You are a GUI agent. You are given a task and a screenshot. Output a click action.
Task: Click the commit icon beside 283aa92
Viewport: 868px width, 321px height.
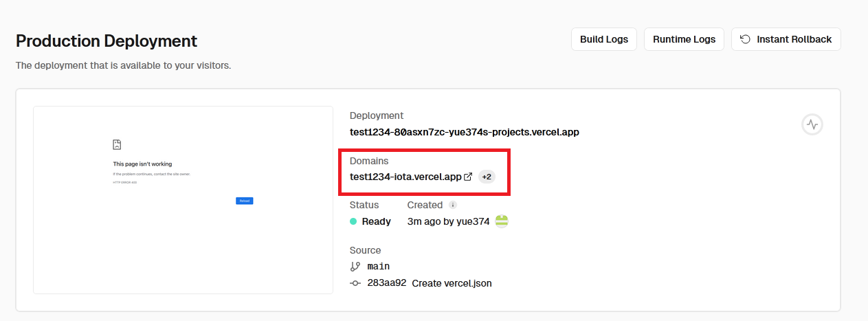pos(355,283)
